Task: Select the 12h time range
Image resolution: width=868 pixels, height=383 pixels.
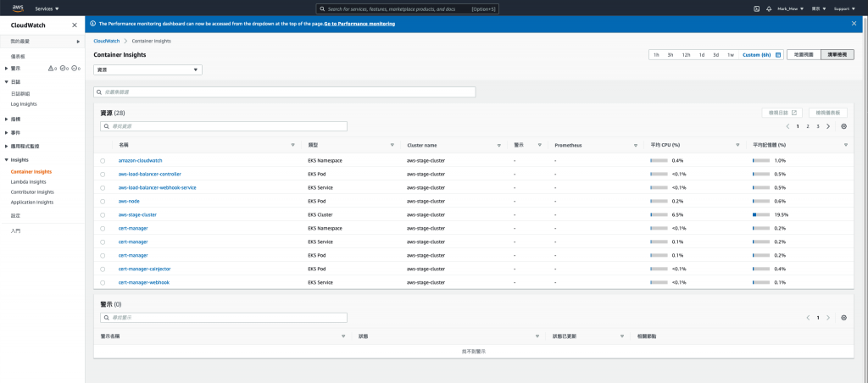Action: click(x=685, y=55)
